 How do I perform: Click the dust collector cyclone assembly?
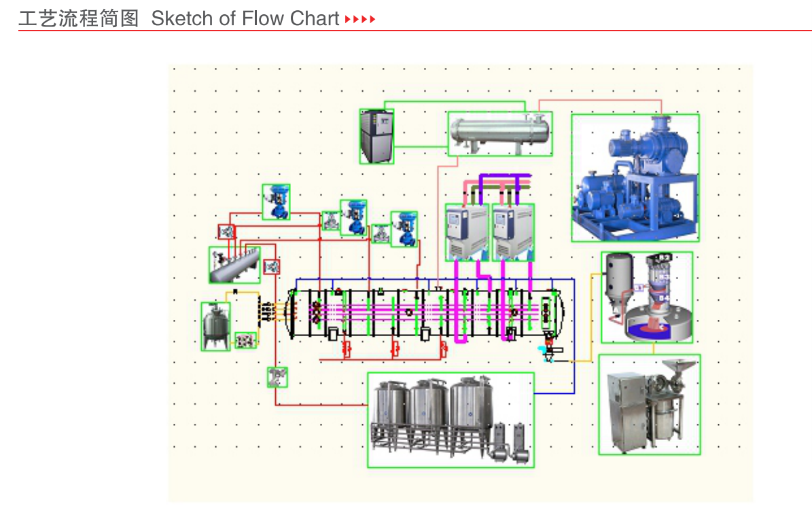pyautogui.click(x=647, y=297)
